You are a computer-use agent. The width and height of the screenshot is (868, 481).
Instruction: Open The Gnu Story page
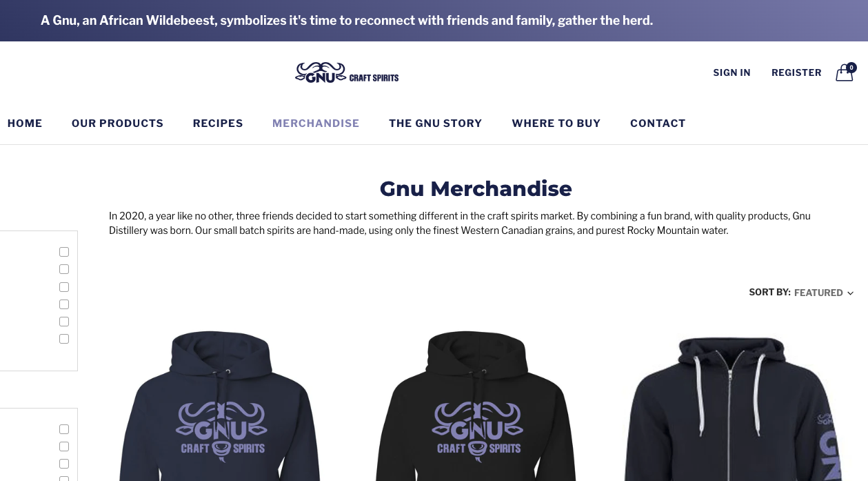435,124
